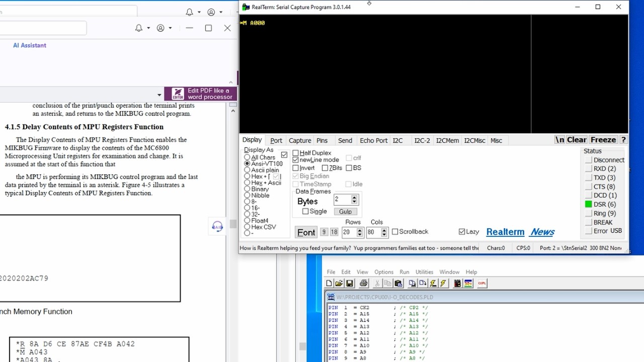Save file floppy icon in WinCUPL toolbar
The image size is (644, 362).
coord(350,284)
